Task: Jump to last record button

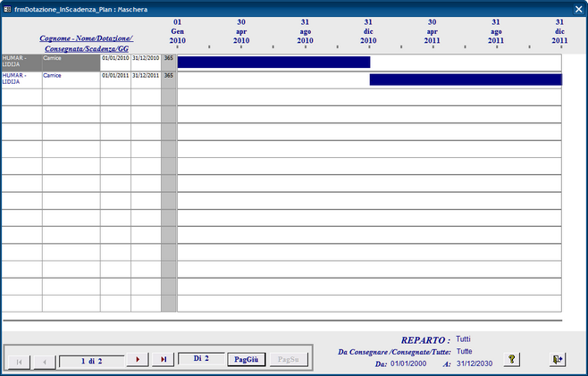Action: coord(164,359)
